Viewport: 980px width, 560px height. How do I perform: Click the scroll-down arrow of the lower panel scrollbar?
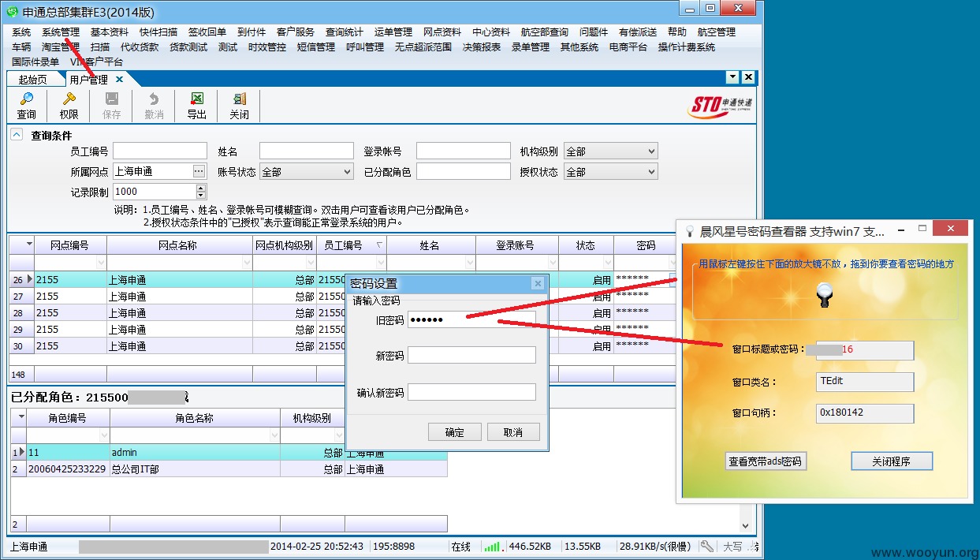click(x=745, y=525)
